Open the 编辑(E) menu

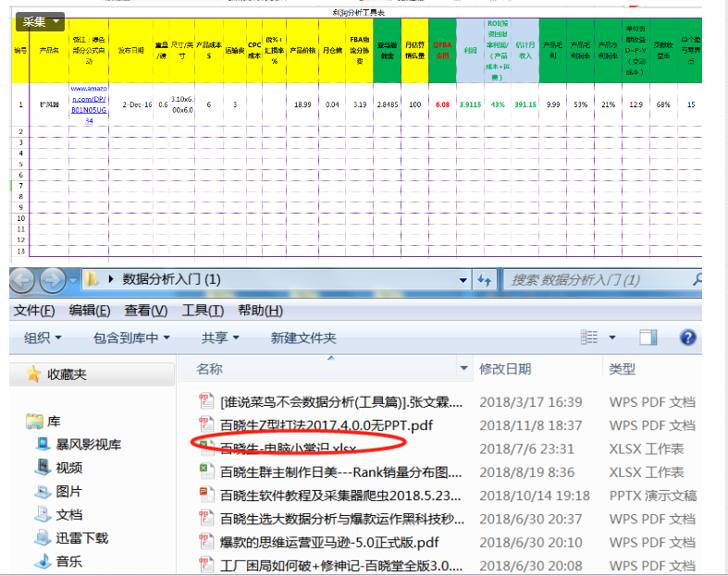tap(90, 311)
